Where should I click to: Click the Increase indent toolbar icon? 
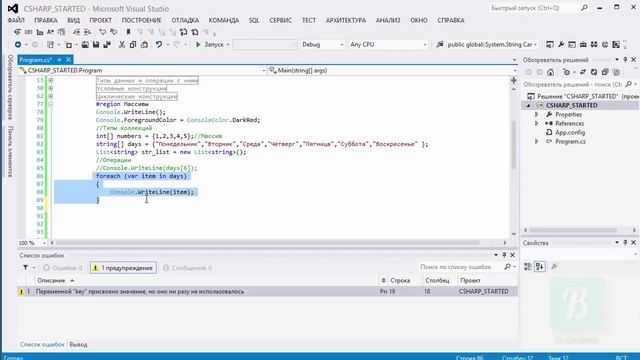[x=87, y=32]
